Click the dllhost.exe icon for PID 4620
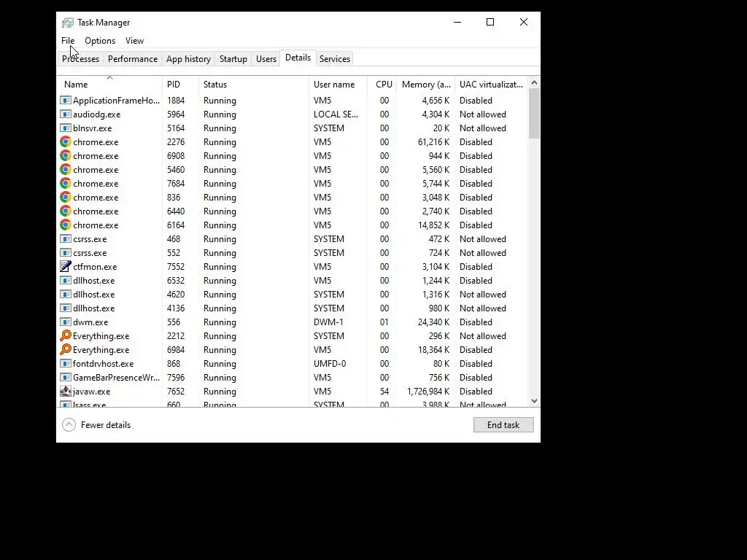The image size is (747, 560). 66,295
